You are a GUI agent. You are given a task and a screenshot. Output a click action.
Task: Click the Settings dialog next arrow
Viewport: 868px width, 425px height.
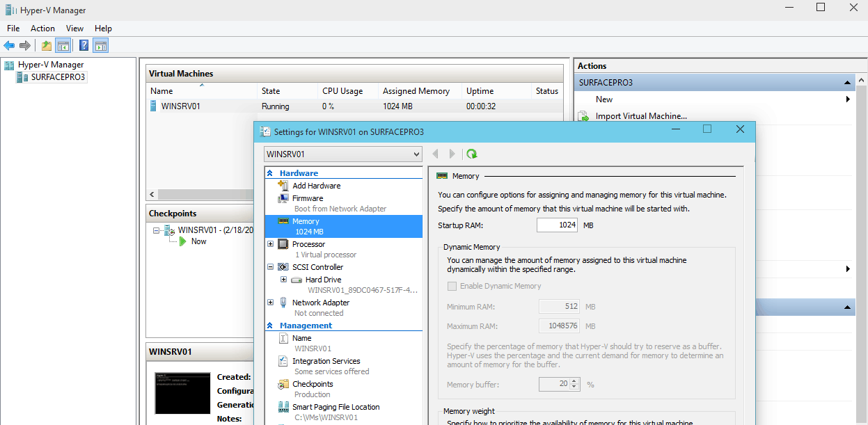452,154
